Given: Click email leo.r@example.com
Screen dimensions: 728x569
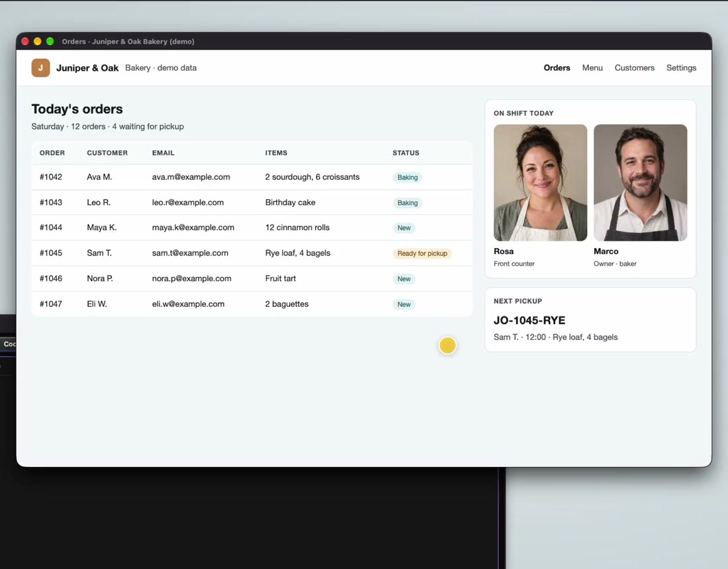Looking at the screenshot, I should pyautogui.click(x=187, y=202).
